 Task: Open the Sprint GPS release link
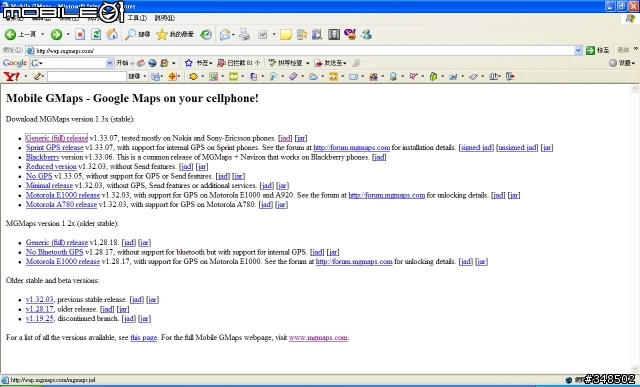click(x=55, y=147)
